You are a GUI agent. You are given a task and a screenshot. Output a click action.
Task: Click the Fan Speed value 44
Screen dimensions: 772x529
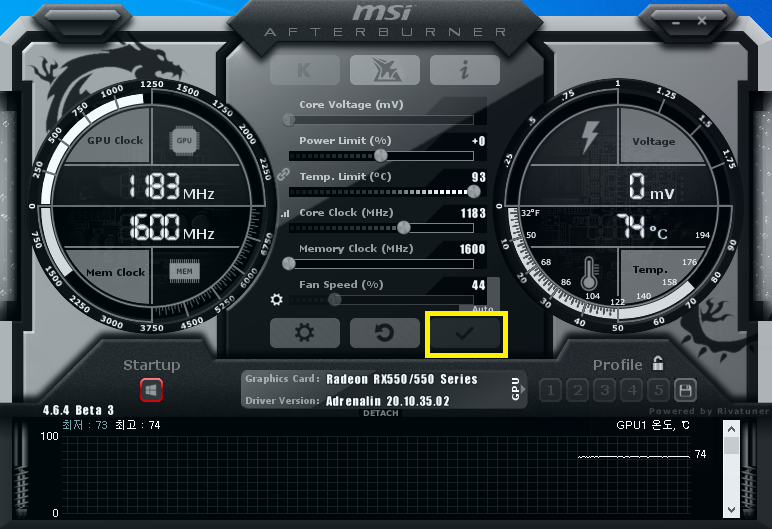[479, 285]
